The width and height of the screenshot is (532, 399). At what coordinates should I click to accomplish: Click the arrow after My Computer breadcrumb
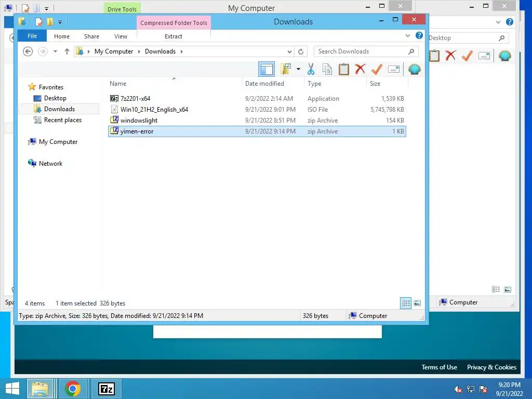click(x=139, y=51)
